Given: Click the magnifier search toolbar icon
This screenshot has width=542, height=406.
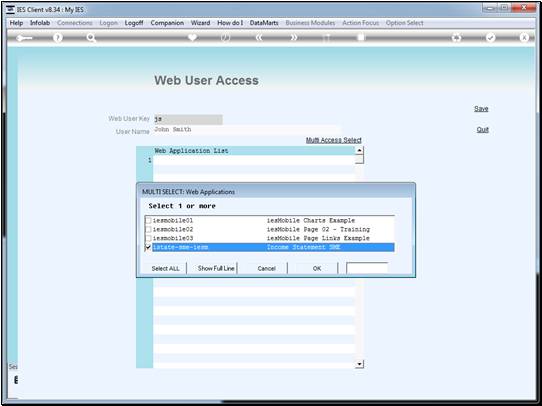Looking at the screenshot, I should point(91,38).
